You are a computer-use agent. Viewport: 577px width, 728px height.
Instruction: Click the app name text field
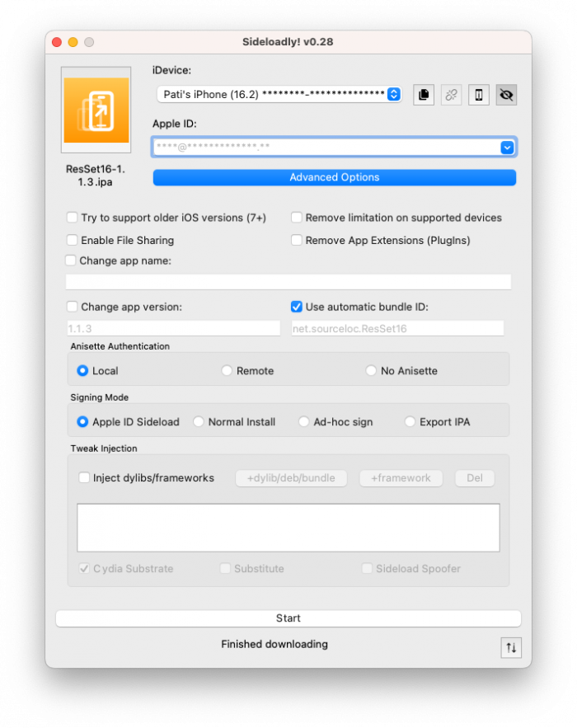tap(288, 282)
